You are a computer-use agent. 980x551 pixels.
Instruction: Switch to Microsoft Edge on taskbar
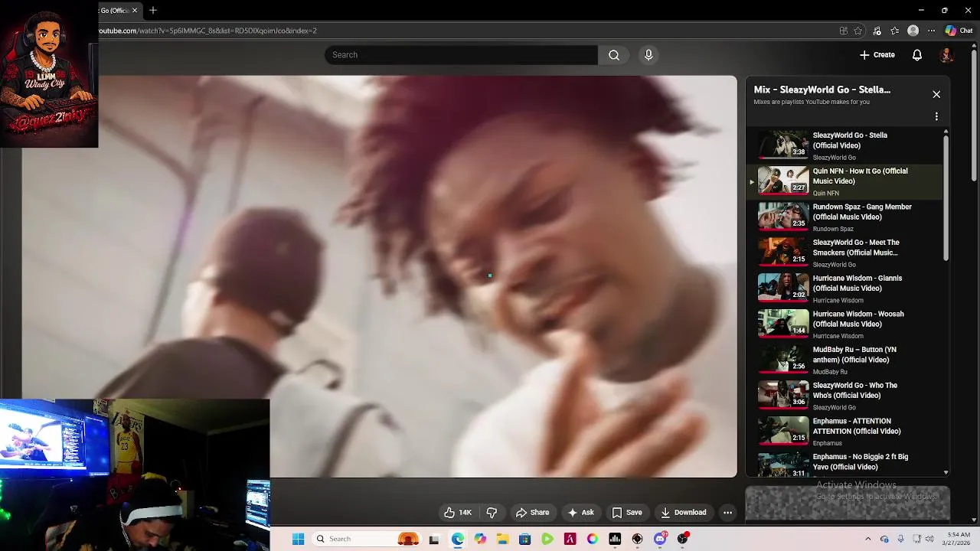(x=457, y=540)
